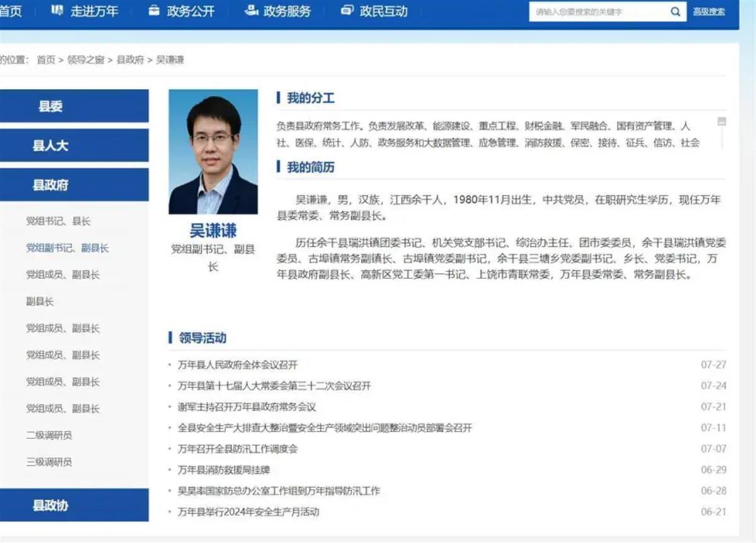Switch to the 县人大 sidebar section
This screenshot has height=543, width=756.
tap(75, 145)
